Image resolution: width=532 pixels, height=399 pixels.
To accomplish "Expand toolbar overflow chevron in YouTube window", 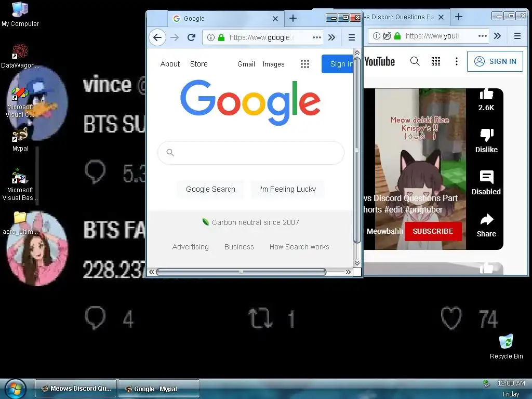I will click(497, 36).
